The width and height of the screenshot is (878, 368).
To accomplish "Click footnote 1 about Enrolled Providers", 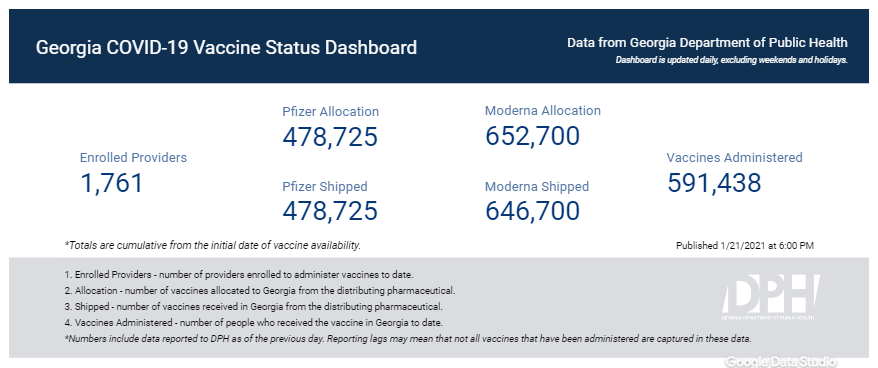I will 239,275.
